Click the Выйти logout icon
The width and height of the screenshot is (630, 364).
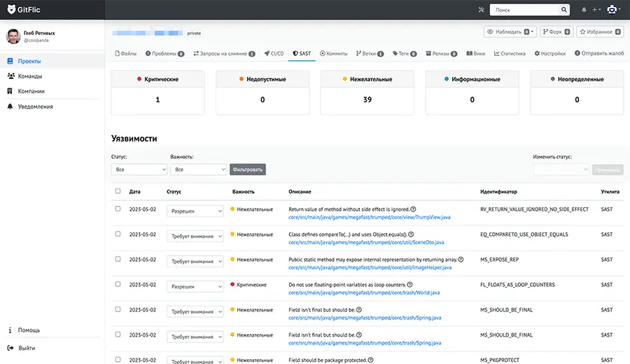tap(10, 348)
